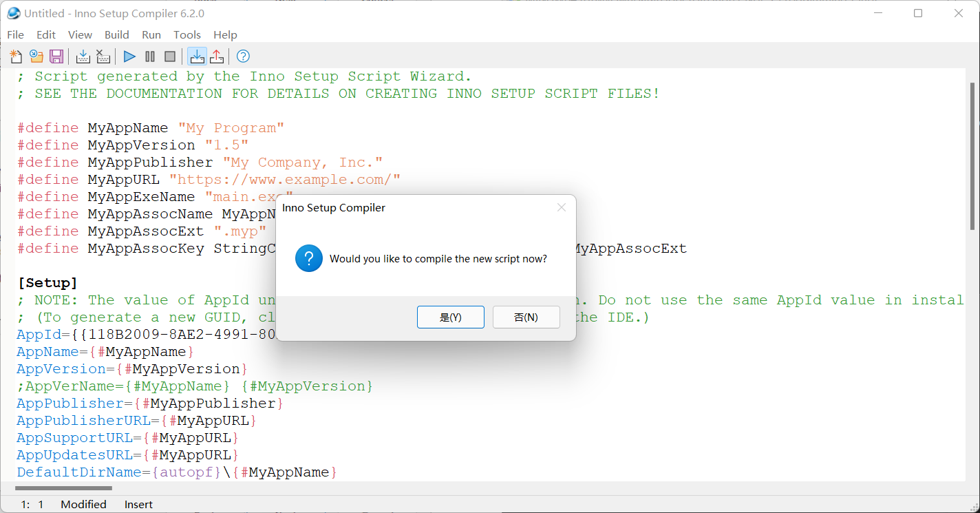Click the ;AppVerName commented line
980x513 pixels.
(x=195, y=386)
